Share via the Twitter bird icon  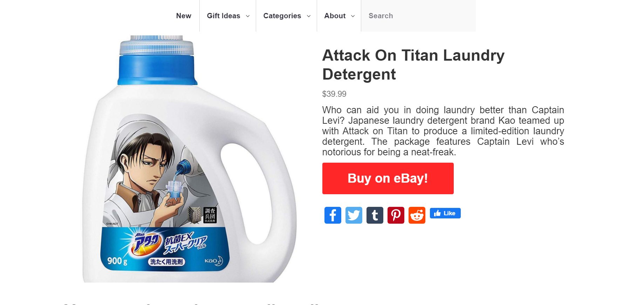tap(354, 215)
